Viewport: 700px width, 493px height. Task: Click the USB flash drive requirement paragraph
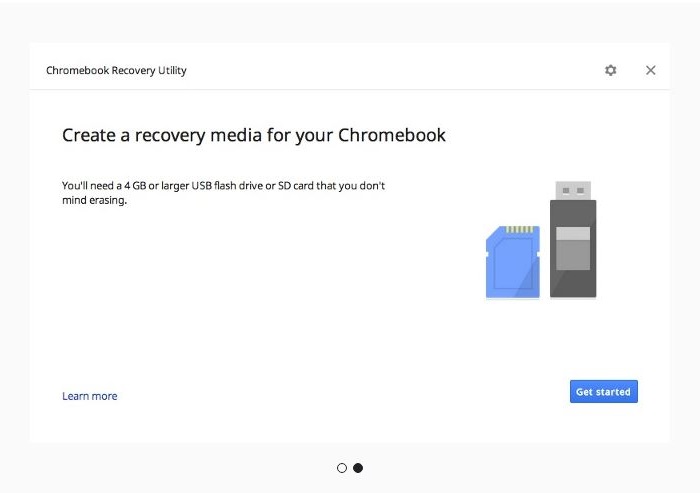tap(223, 193)
